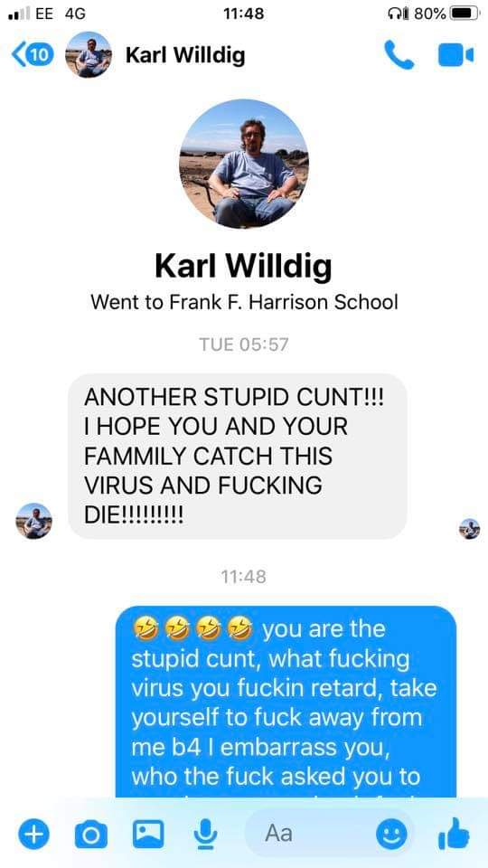Open the camera from bottom toolbar

pyautogui.click(x=91, y=834)
